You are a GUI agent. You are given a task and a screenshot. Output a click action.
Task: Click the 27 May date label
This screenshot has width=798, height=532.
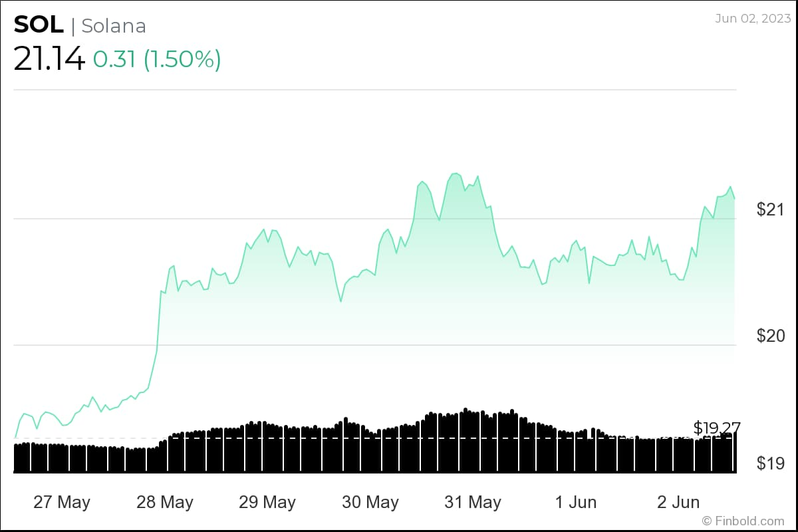(x=62, y=502)
